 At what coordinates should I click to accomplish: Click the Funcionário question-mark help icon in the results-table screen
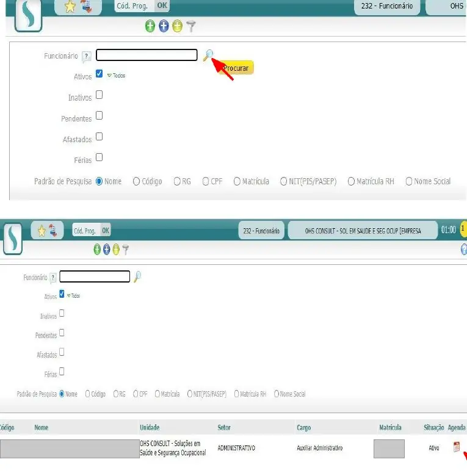pos(53,278)
